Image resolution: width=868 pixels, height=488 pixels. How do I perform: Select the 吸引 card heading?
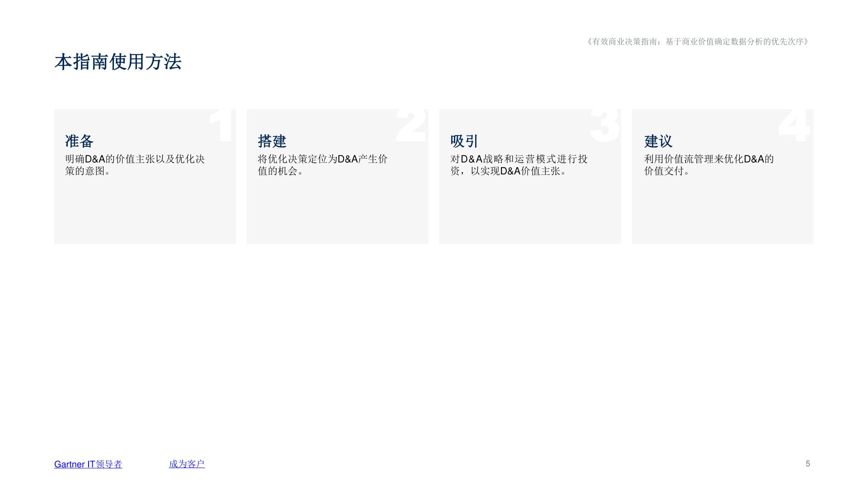pyautogui.click(x=464, y=141)
